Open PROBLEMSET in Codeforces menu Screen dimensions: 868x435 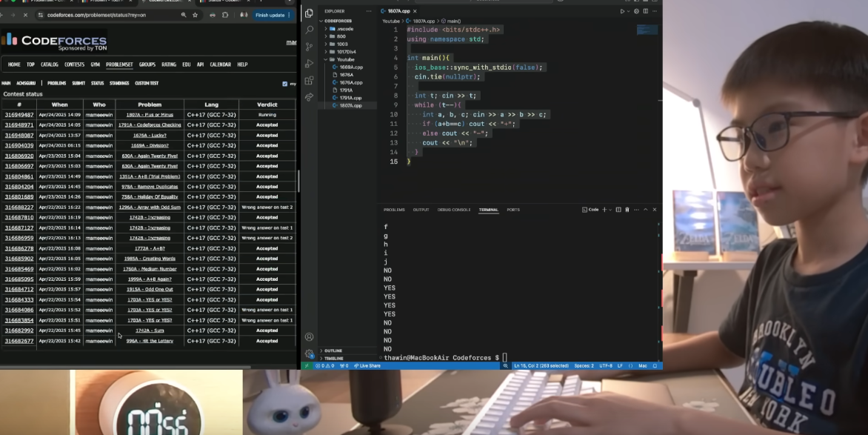[119, 64]
